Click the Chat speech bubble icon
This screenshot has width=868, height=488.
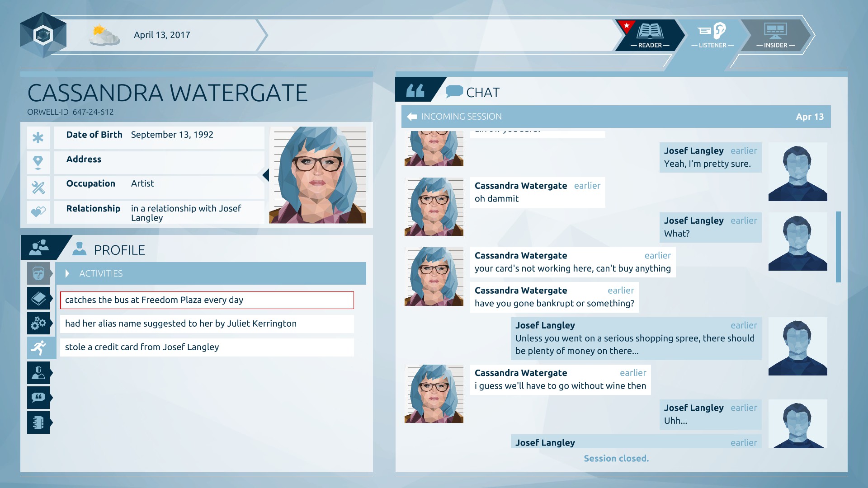click(454, 92)
